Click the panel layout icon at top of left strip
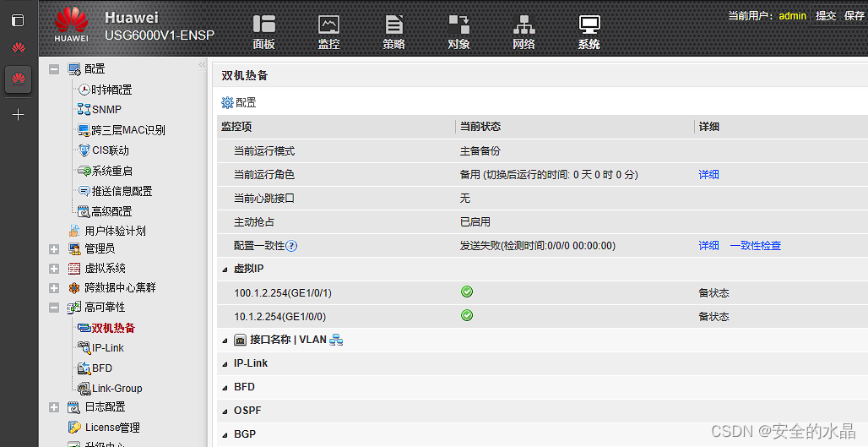The height and width of the screenshot is (447, 868). click(x=19, y=20)
